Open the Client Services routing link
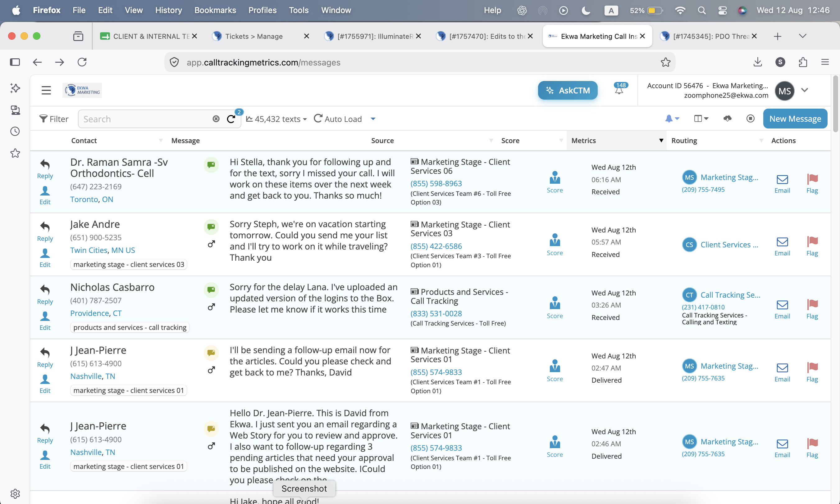 [x=729, y=245]
